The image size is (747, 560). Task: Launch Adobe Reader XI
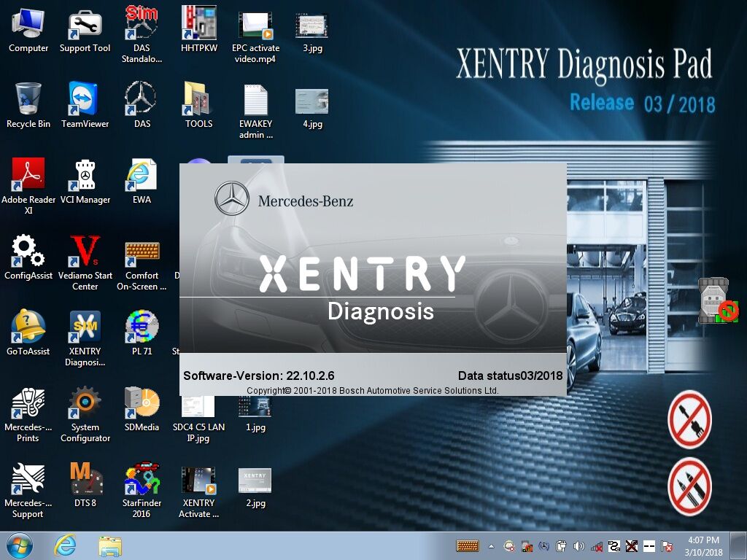[28, 186]
